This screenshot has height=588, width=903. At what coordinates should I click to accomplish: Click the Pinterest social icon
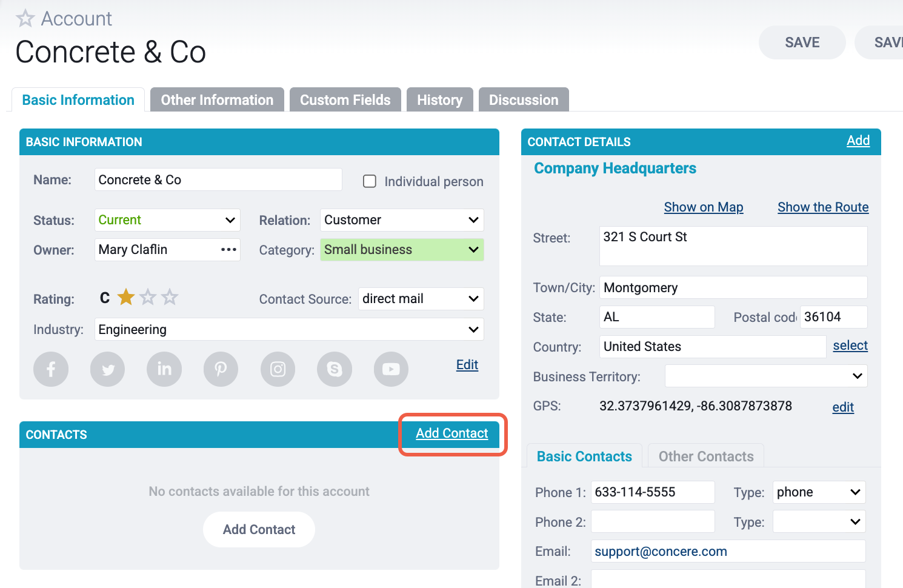coord(221,369)
